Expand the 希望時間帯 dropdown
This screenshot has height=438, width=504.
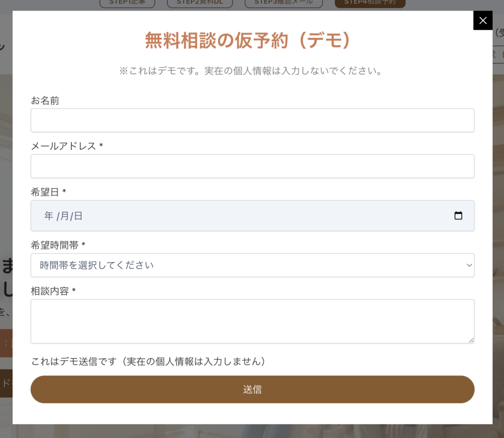[x=252, y=265]
